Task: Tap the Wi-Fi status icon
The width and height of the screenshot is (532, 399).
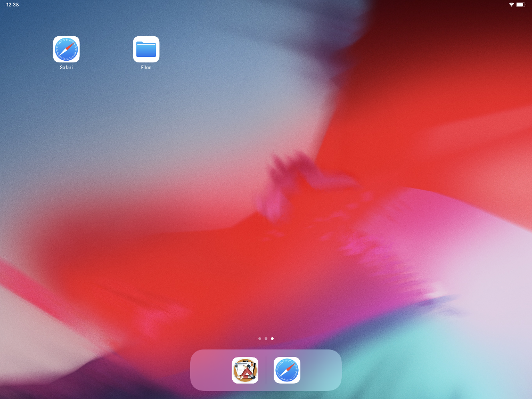Action: (x=511, y=4)
